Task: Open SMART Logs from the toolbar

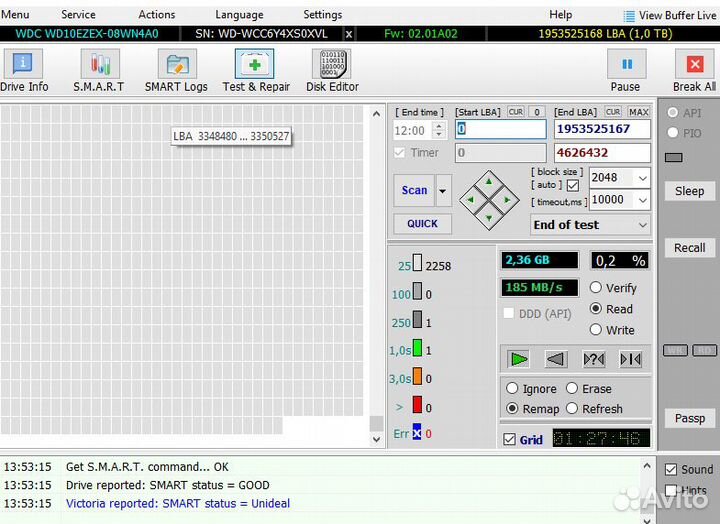Action: (x=176, y=70)
